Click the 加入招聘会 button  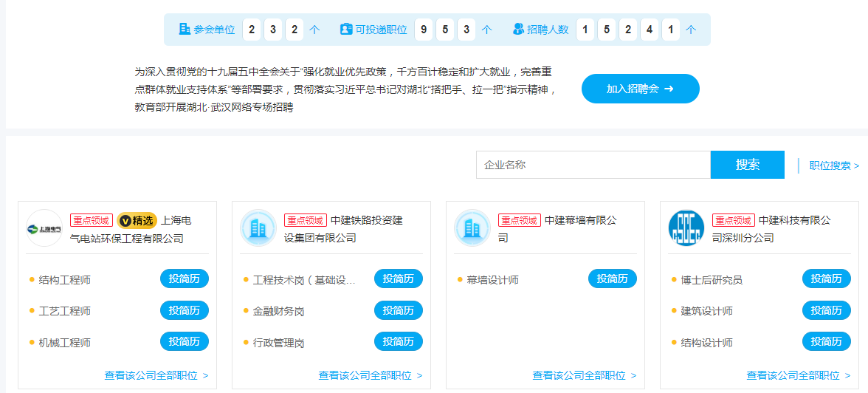pos(640,89)
